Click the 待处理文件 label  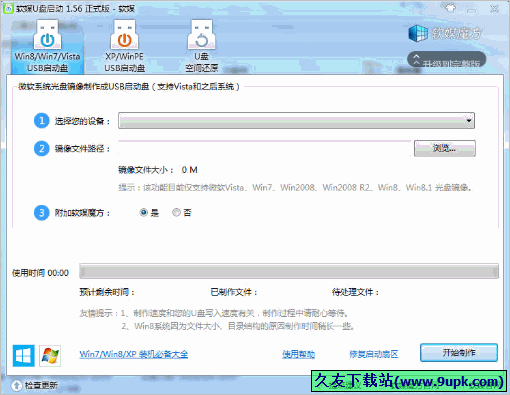355,292
